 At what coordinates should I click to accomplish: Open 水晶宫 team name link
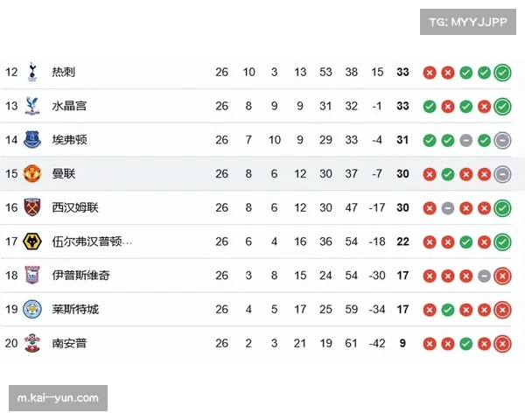coord(69,106)
